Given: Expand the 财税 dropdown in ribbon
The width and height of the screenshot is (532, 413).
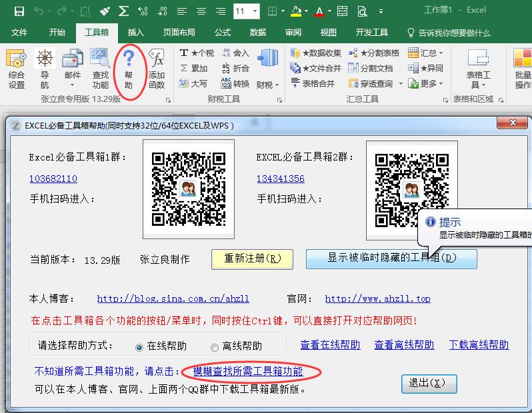Looking at the screenshot, I should (268, 85).
